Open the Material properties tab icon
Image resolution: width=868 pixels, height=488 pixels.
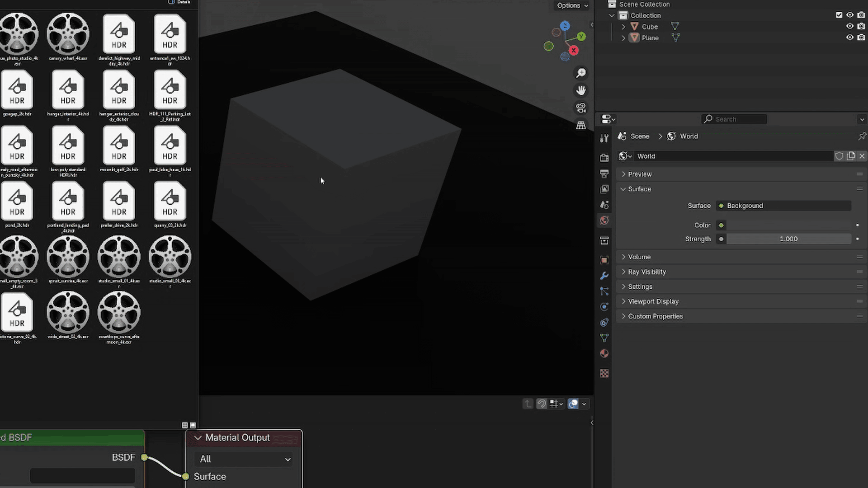point(604,353)
